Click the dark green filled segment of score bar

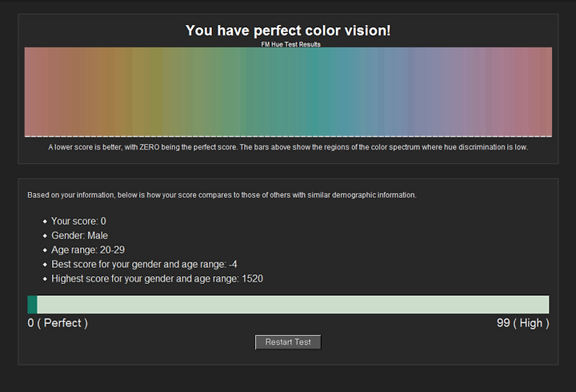(32, 305)
